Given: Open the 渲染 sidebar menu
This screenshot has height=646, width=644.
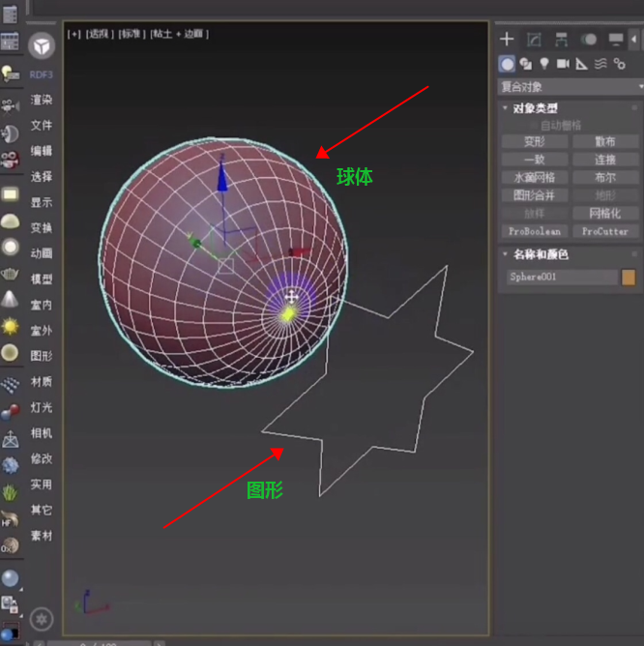Looking at the screenshot, I should pyautogui.click(x=42, y=100).
